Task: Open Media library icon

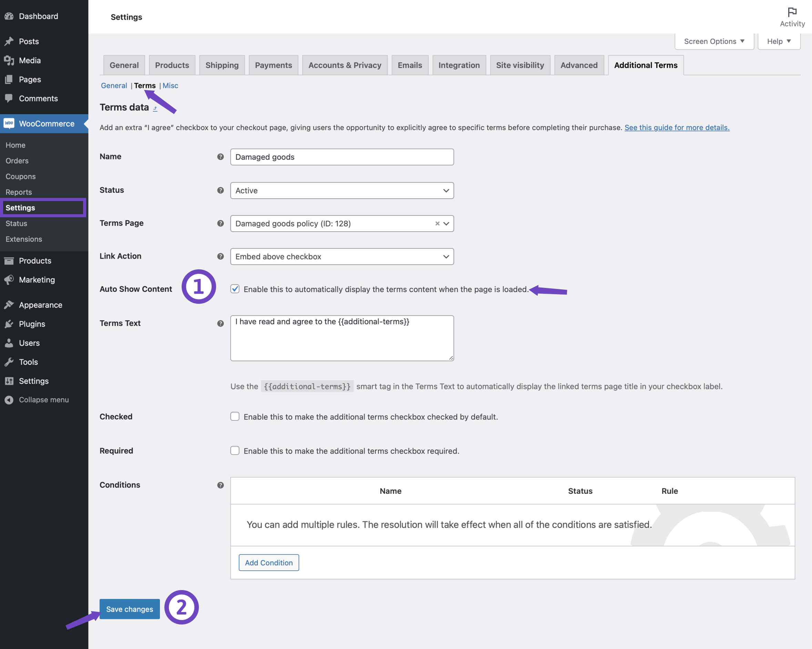Action: point(9,60)
